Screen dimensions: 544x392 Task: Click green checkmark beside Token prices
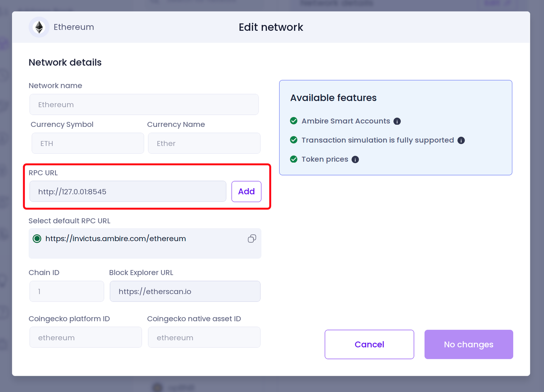pyautogui.click(x=294, y=159)
